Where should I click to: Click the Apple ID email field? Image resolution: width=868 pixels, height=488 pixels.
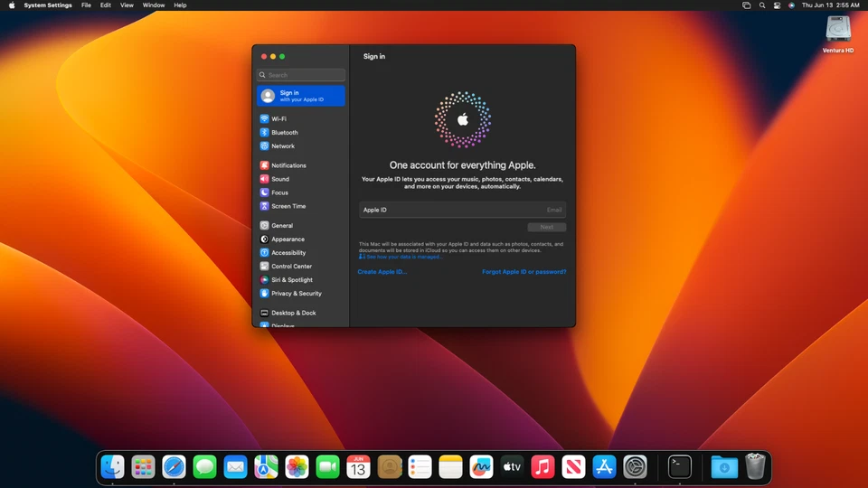tap(462, 210)
